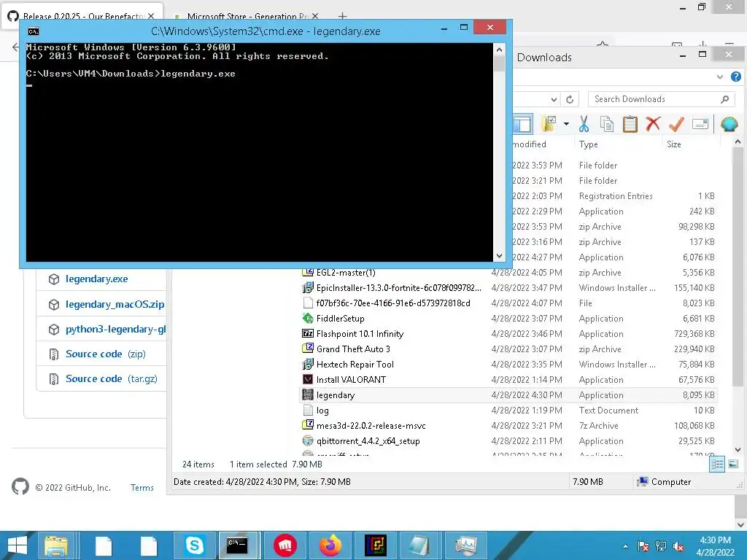Image resolution: width=747 pixels, height=560 pixels.
Task: Click the Paste clipboard icon in Explorer toolbar
Action: [630, 124]
